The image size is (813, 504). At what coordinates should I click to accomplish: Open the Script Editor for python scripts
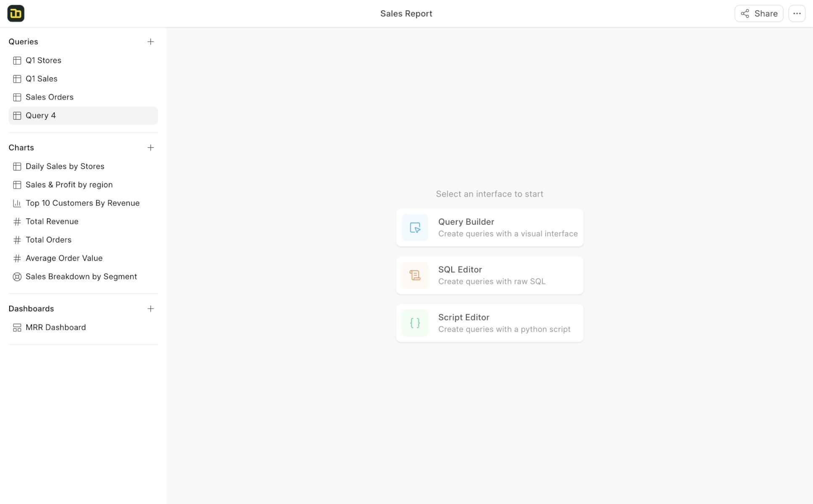point(489,323)
